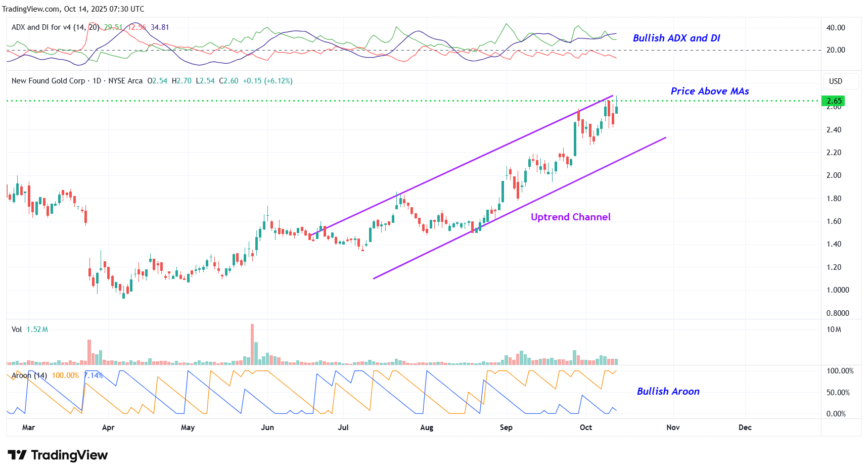
Task: Click the New Found Gold Corp symbol title
Action: click(49, 81)
